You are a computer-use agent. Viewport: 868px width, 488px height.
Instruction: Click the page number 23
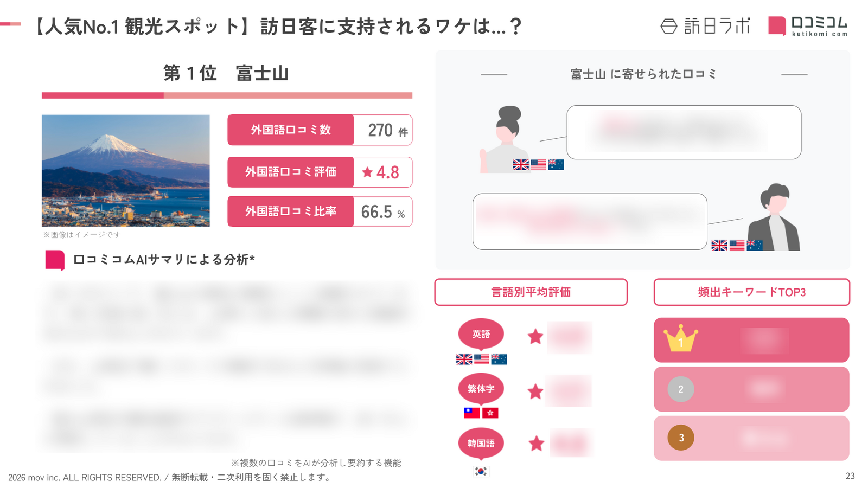pos(850,476)
